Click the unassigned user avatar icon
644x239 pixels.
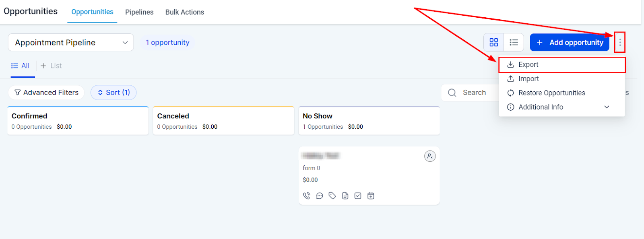[430, 156]
